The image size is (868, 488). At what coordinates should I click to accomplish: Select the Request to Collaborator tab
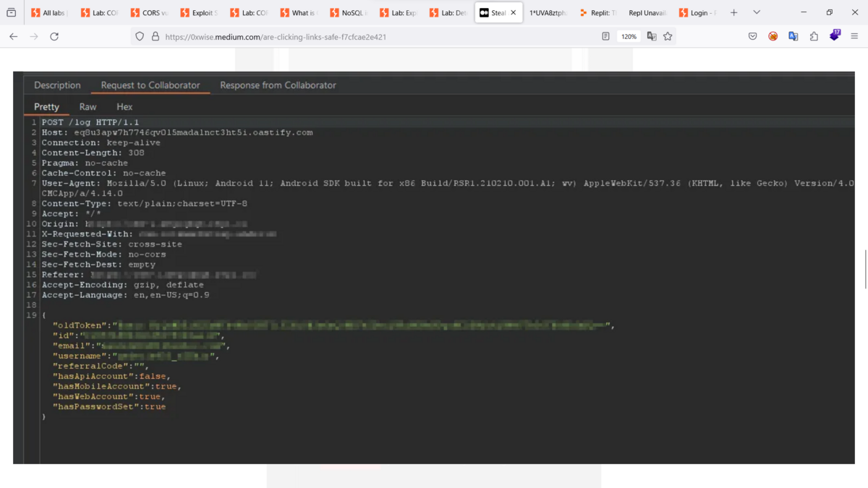[x=150, y=85]
